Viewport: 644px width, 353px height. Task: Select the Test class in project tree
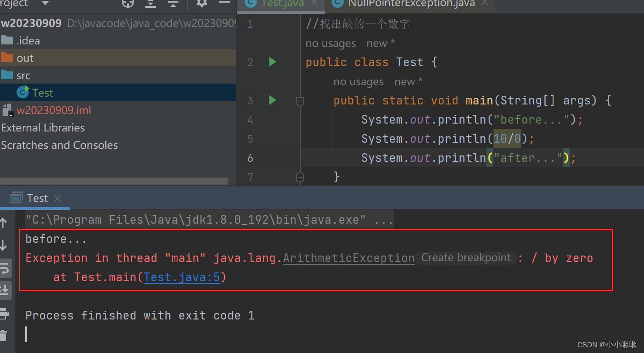point(118,93)
